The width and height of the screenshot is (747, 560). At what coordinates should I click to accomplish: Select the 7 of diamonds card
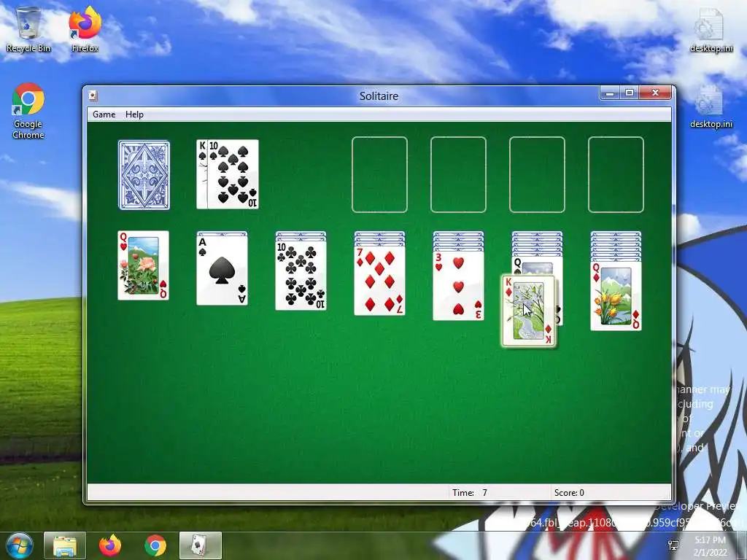[379, 281]
